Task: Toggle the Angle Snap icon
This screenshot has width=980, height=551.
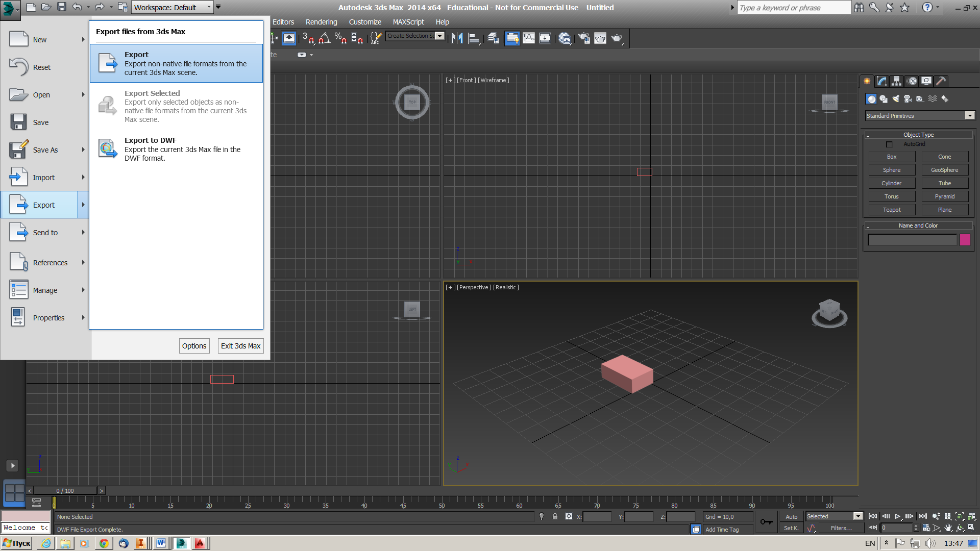Action: (x=324, y=38)
